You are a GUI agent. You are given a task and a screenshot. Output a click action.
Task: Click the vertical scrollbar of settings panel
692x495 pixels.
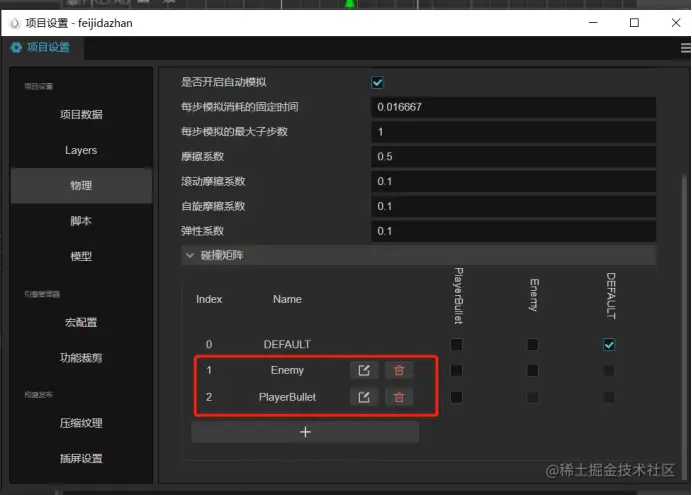[685, 326]
